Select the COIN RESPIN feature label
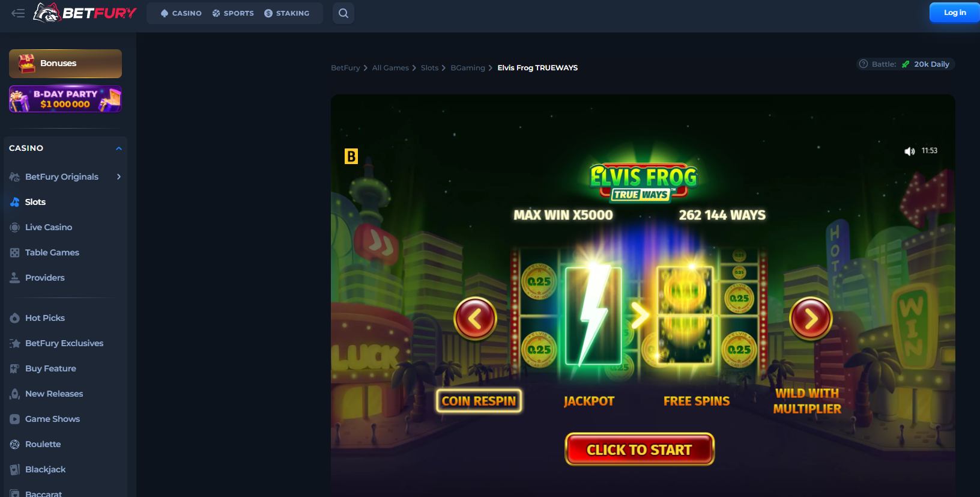 pos(479,401)
